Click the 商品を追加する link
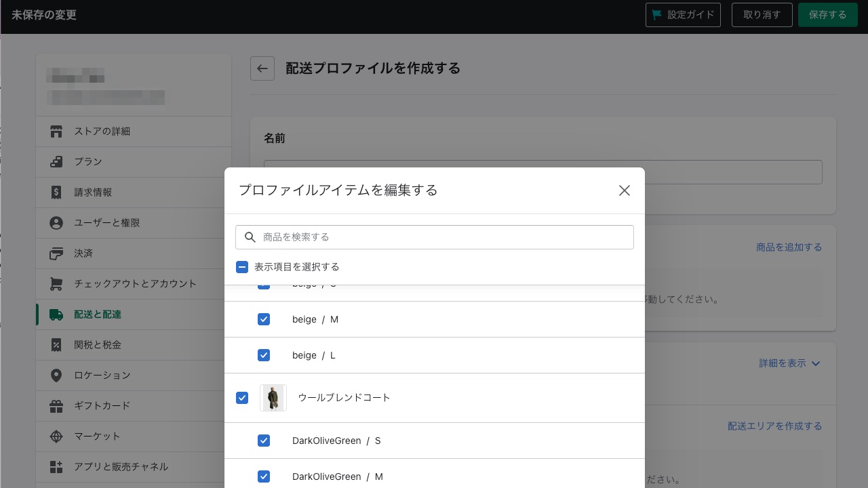Viewport: 868px width, 488px height. point(789,247)
